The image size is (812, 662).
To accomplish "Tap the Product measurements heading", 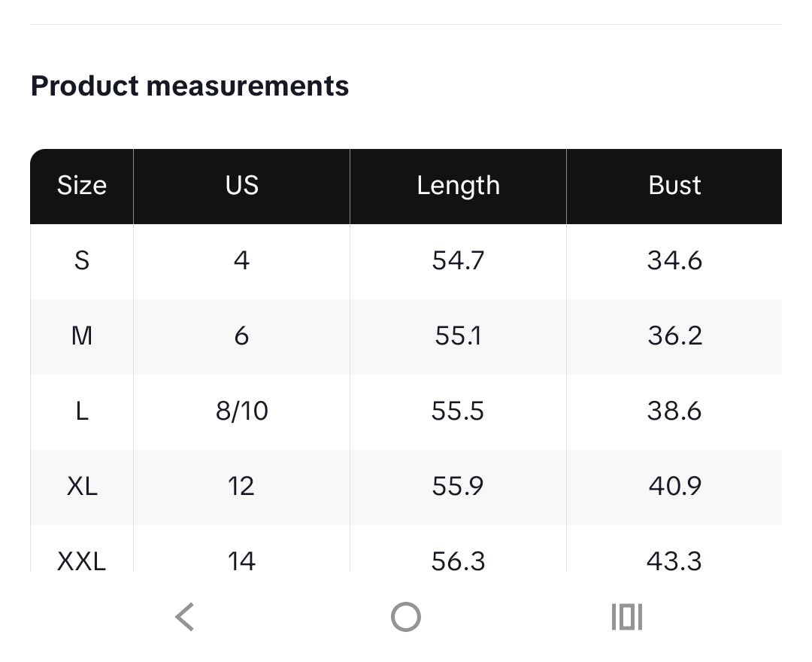I will tap(189, 86).
